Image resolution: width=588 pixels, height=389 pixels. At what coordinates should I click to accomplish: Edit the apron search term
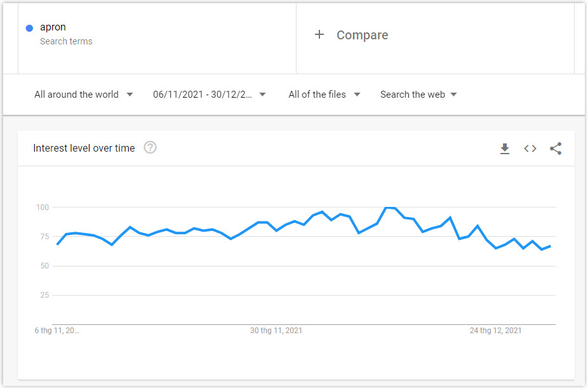[x=53, y=27]
